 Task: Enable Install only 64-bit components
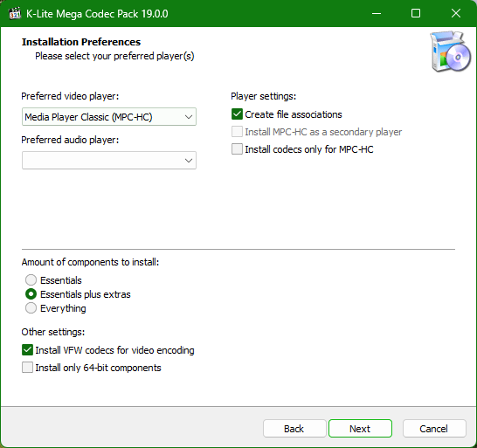pos(27,368)
